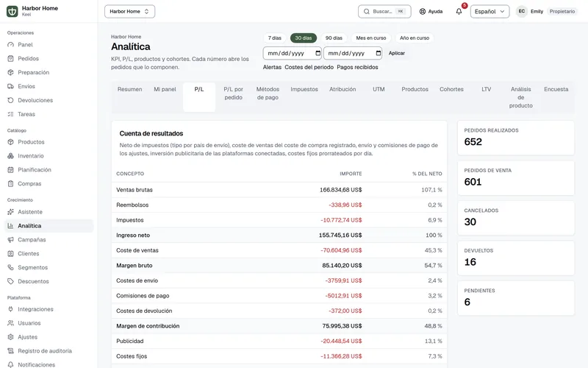Click the Inventario stacked boxes icon
The height and width of the screenshot is (368, 588).
(x=10, y=156)
